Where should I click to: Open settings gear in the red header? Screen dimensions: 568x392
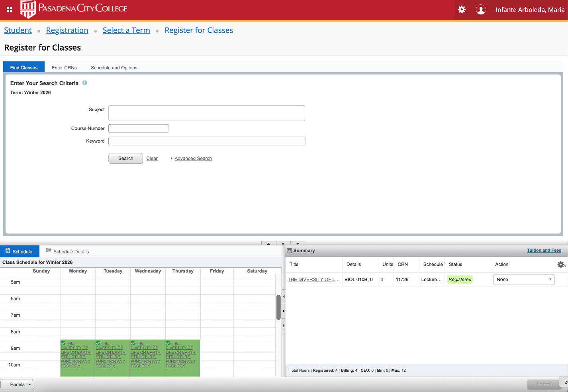[x=462, y=10]
